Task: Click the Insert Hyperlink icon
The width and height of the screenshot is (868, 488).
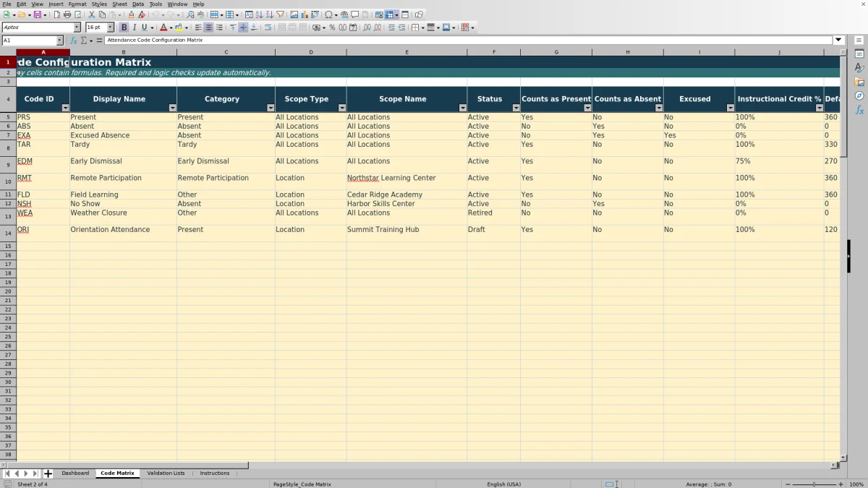Action: [x=344, y=14]
